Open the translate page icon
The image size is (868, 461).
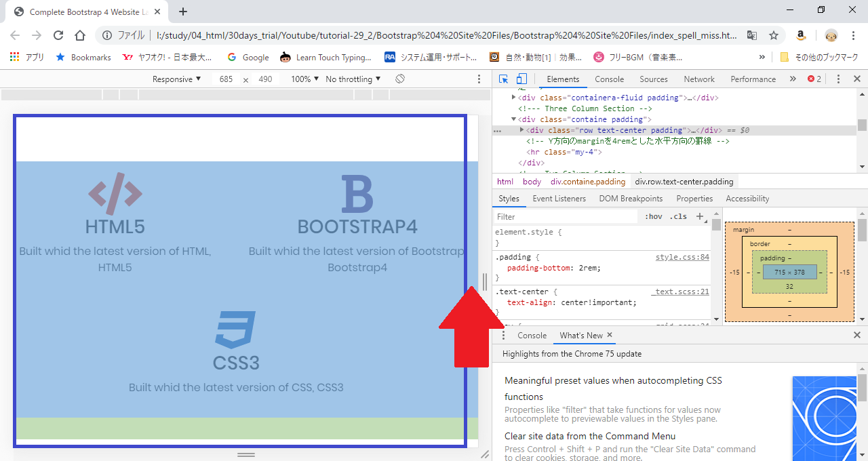(752, 35)
